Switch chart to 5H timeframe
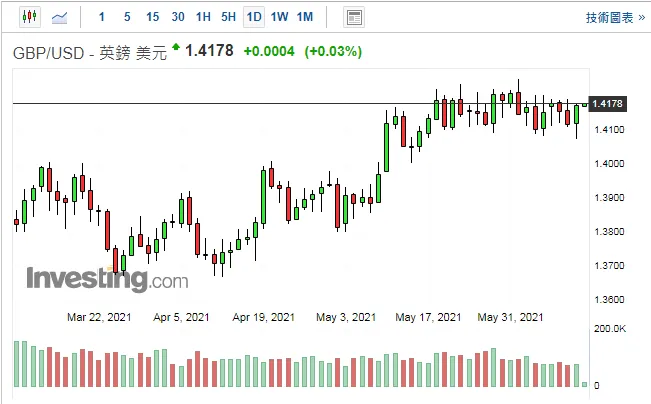 [228, 17]
